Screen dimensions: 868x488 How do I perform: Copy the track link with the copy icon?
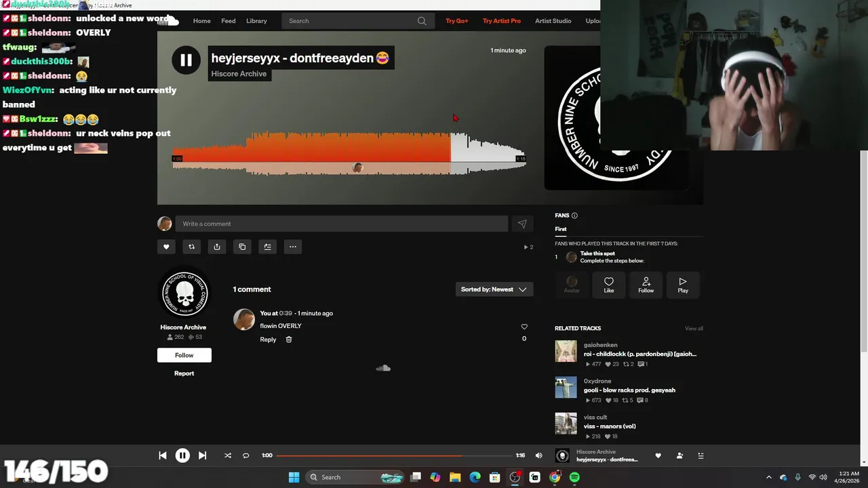coord(242,247)
